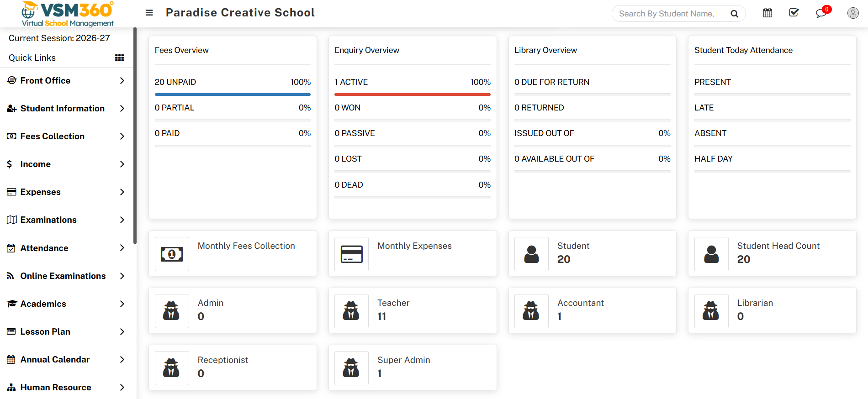Click the Monthly Fees Collection money icon
The height and width of the screenshot is (399, 868).
pos(172,254)
